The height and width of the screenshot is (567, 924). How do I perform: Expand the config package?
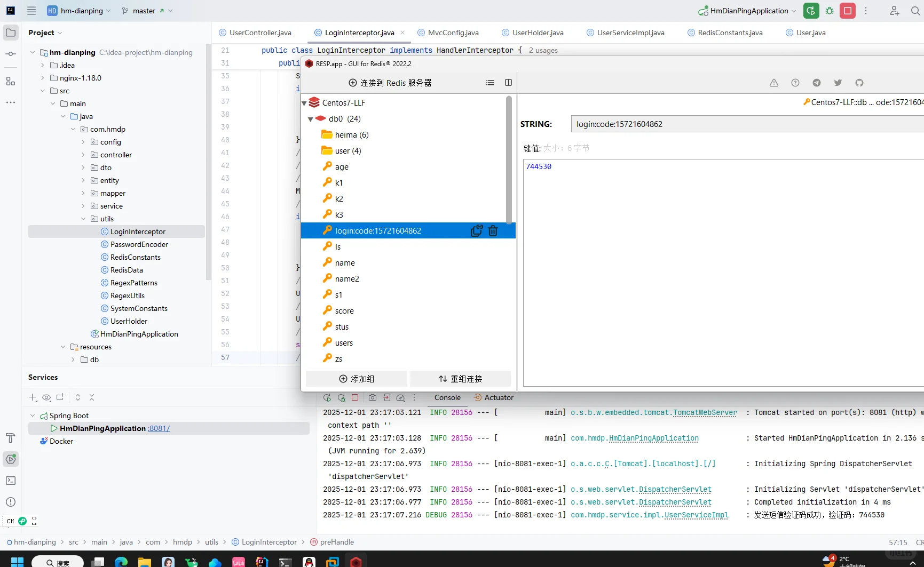[x=83, y=142]
